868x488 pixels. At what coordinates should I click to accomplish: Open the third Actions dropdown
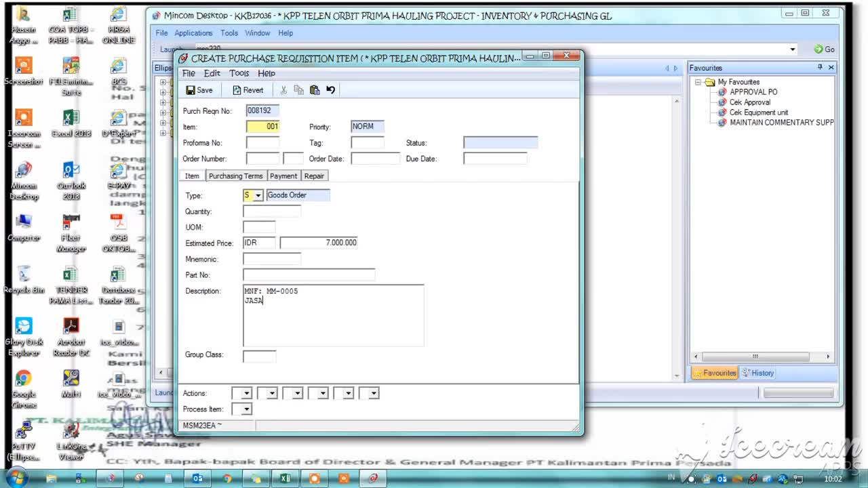[297, 393]
